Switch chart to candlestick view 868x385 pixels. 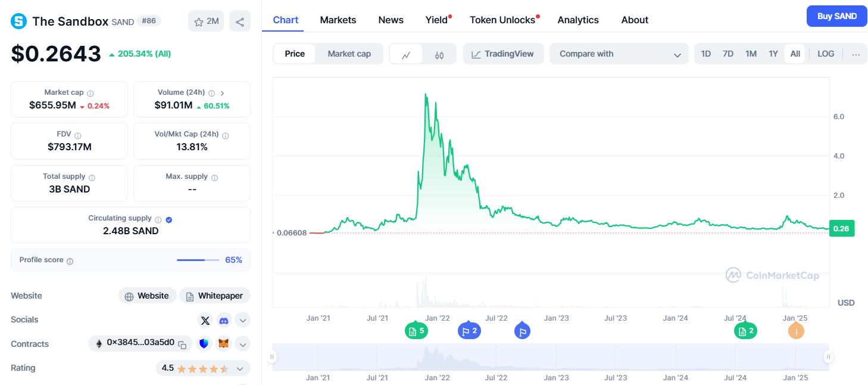439,53
